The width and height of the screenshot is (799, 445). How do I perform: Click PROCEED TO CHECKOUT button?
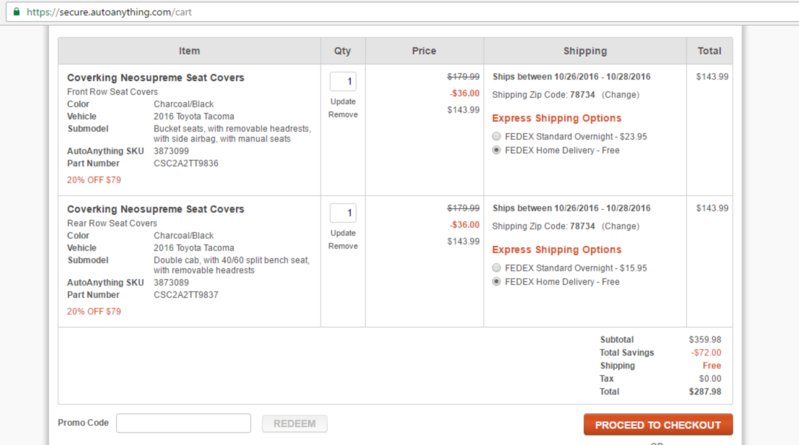(x=658, y=425)
